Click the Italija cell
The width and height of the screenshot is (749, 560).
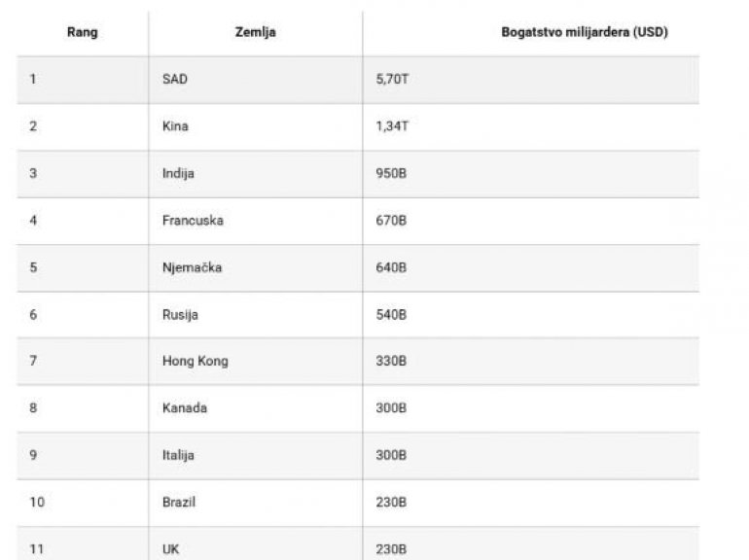click(x=179, y=455)
